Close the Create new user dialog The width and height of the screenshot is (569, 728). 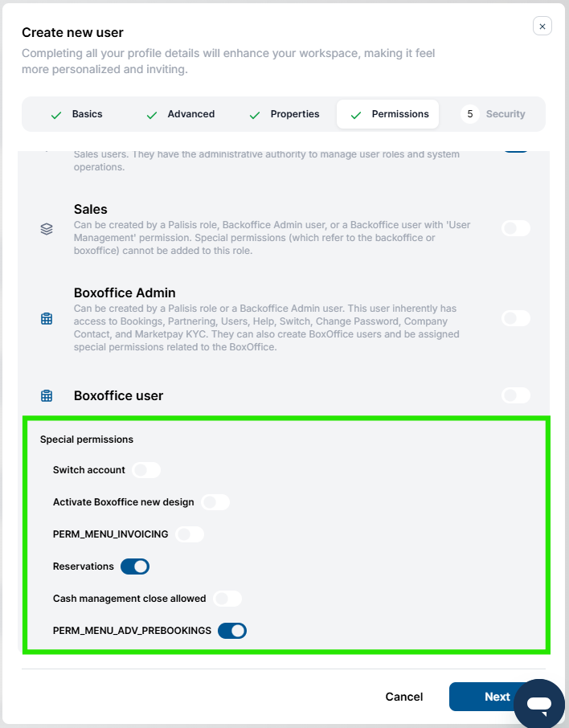click(x=542, y=27)
